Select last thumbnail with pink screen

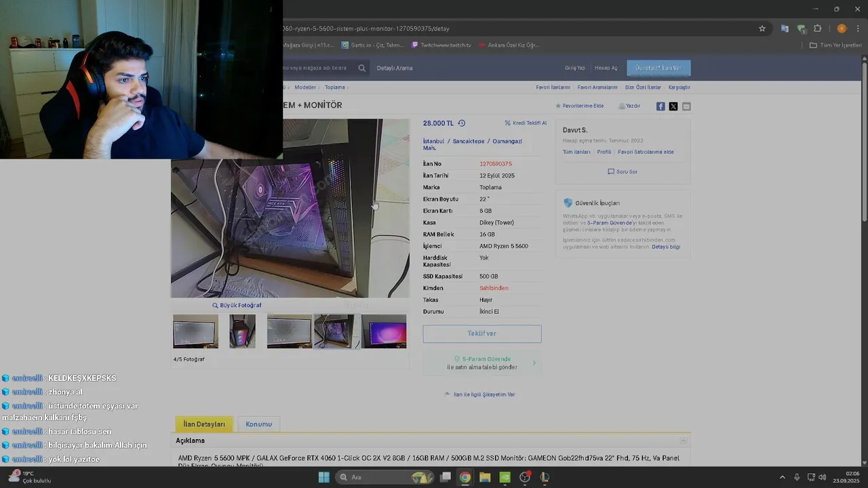(384, 331)
